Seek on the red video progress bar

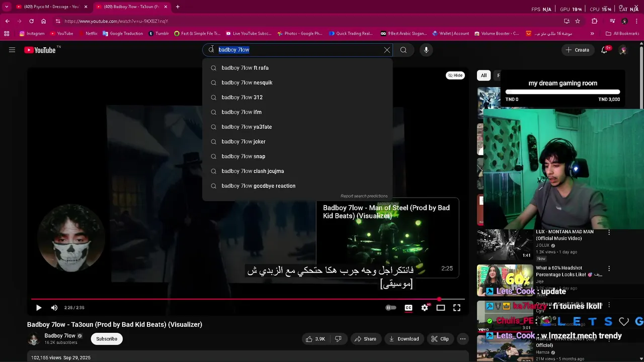pos(248,300)
